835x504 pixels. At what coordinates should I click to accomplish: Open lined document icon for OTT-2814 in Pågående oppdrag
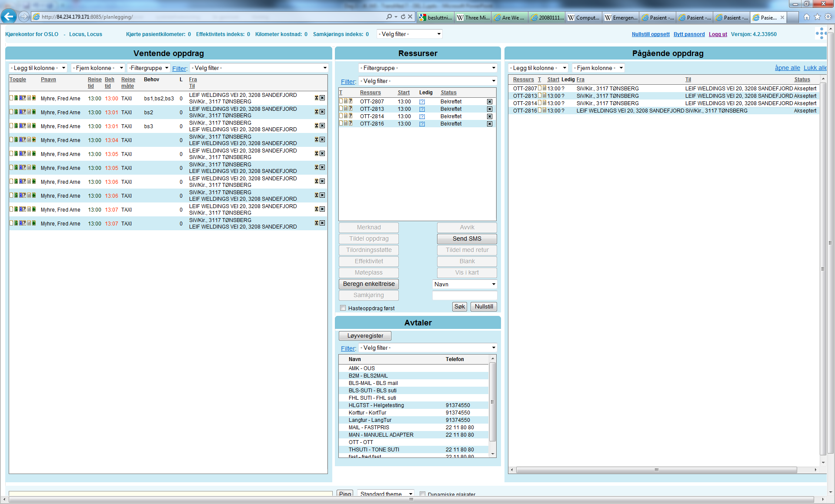point(544,103)
